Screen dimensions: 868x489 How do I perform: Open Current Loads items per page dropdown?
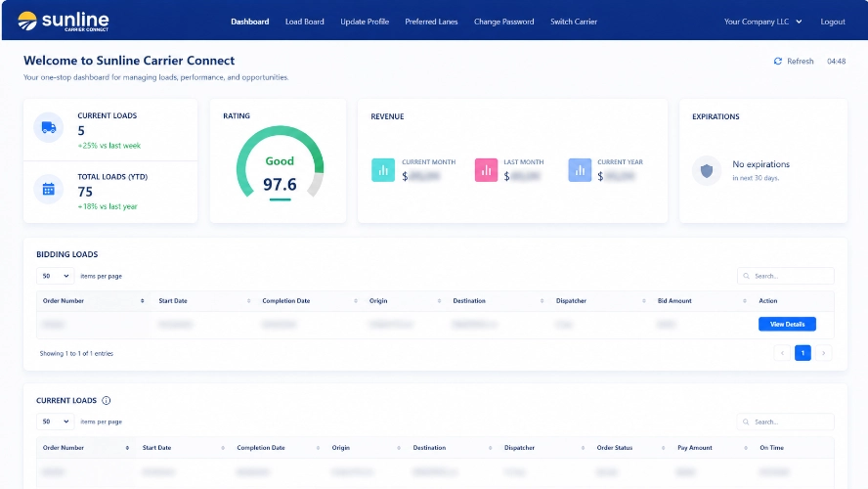(x=55, y=422)
